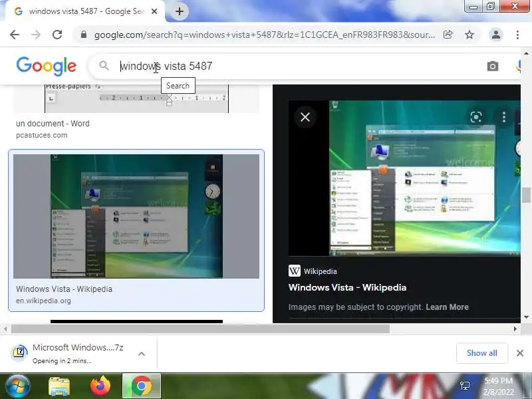Click the Chrome taskbar button

[x=142, y=386]
